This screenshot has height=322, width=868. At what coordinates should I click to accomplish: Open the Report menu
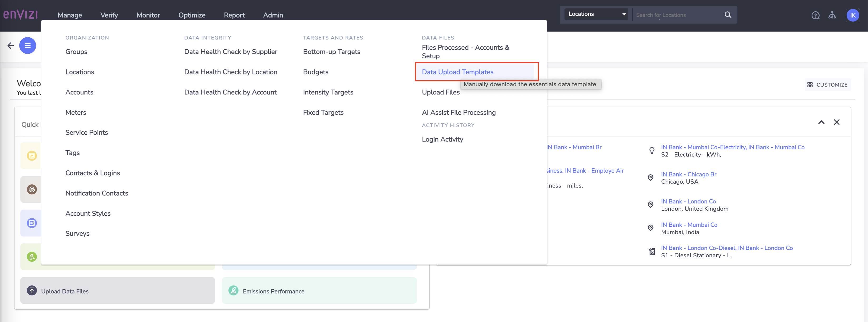[234, 15]
